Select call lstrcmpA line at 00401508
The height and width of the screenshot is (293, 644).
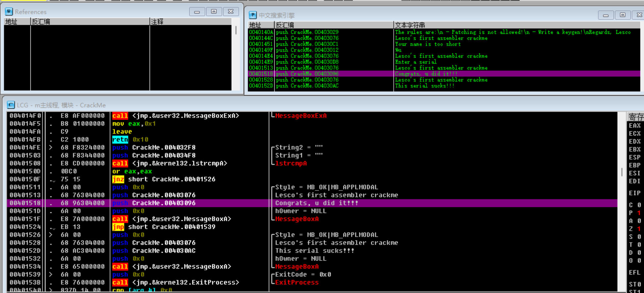(312, 163)
